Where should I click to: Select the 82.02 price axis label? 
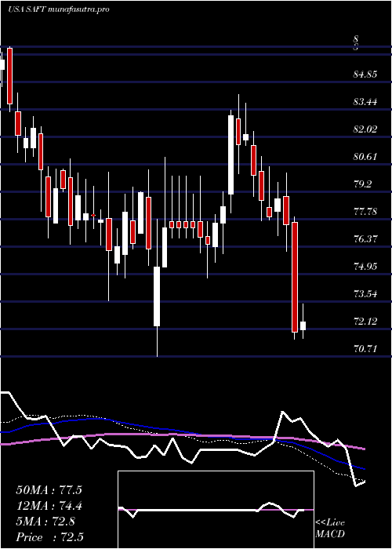[x=365, y=129]
